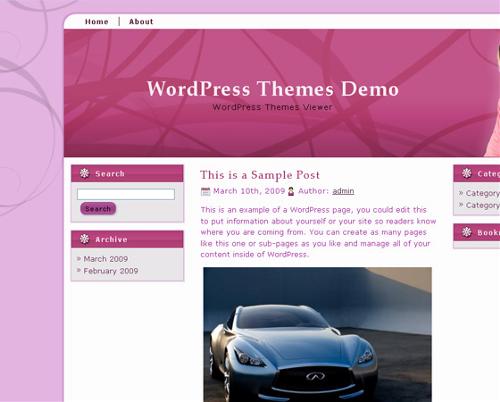Open the About page in navigation
The width and height of the screenshot is (500, 402).
pyautogui.click(x=141, y=22)
